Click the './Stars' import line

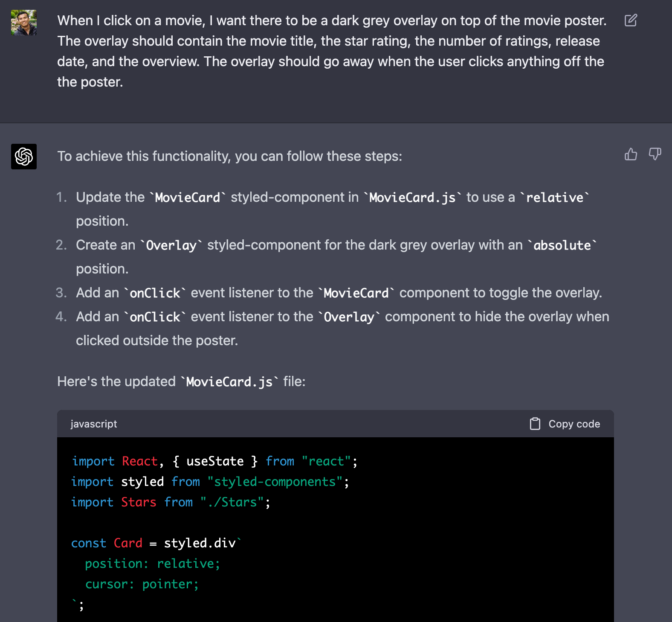pyautogui.click(x=171, y=502)
